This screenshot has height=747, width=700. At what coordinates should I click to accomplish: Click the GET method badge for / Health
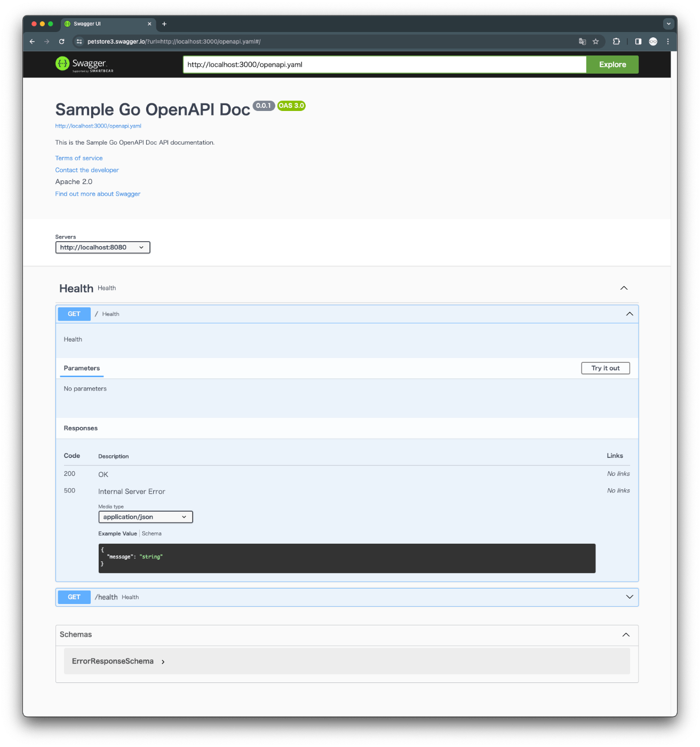(x=74, y=314)
